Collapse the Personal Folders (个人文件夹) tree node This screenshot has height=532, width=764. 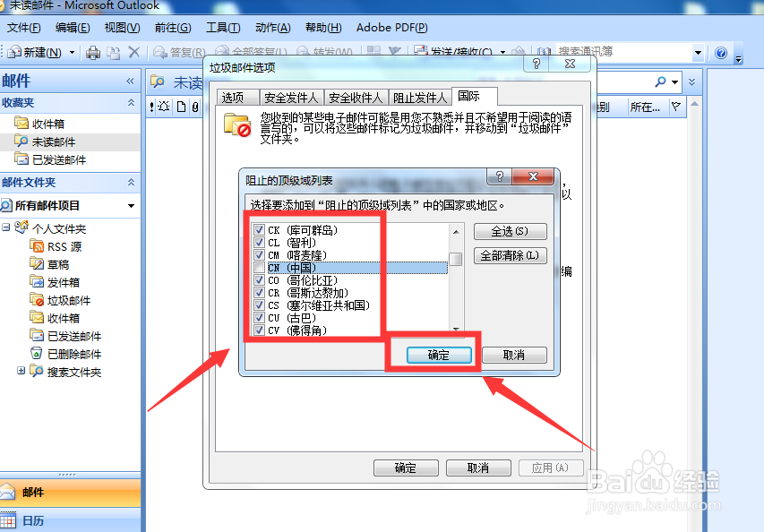pos(6,227)
